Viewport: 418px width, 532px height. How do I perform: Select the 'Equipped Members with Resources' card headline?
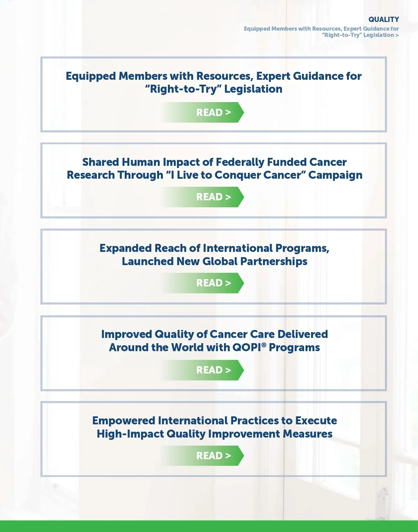tap(214, 82)
